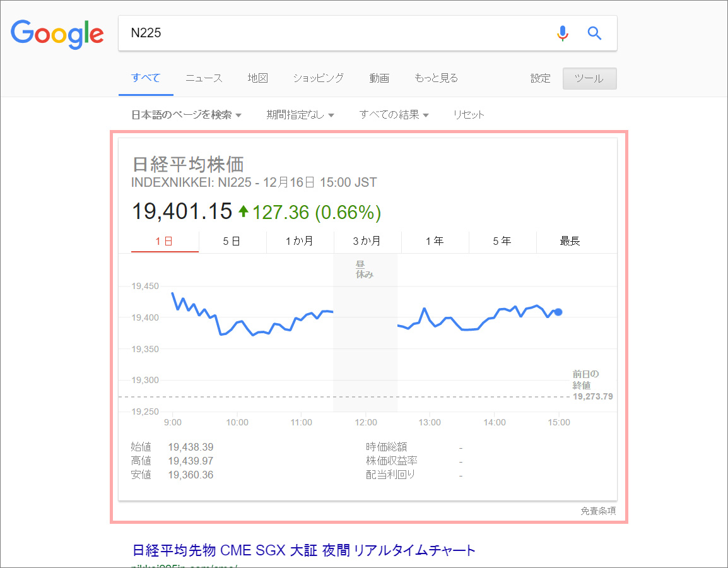Open the ショッピング tab
This screenshot has width=728, height=568.
[x=319, y=78]
